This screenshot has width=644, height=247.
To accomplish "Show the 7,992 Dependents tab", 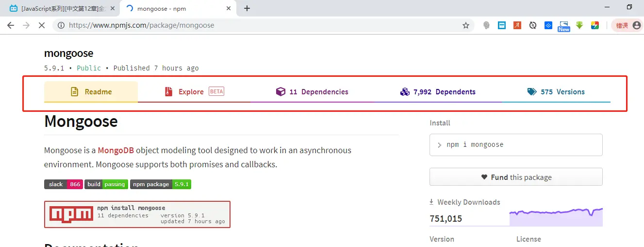I will [x=438, y=92].
